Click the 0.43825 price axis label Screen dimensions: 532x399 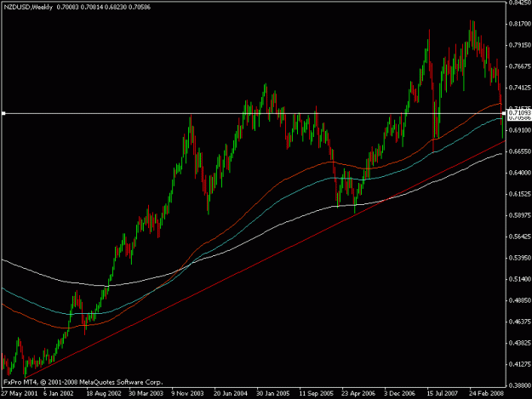click(x=520, y=343)
